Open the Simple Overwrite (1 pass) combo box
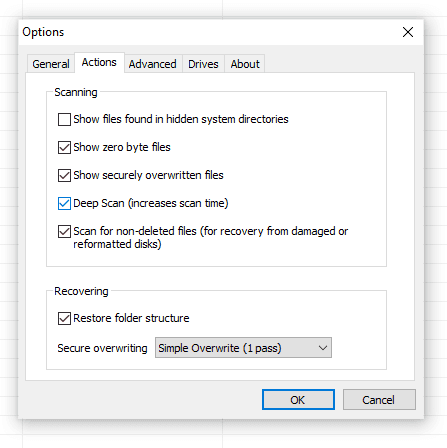 click(243, 348)
